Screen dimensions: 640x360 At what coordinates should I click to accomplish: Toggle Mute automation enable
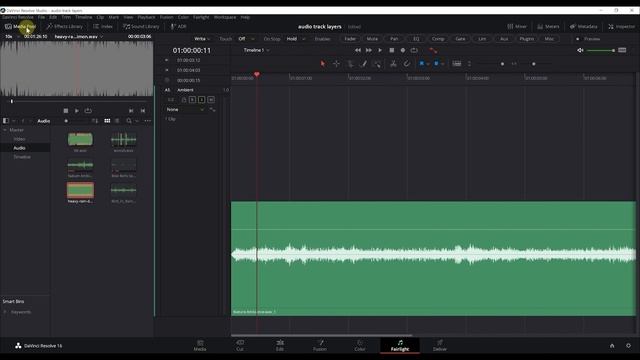(x=372, y=39)
